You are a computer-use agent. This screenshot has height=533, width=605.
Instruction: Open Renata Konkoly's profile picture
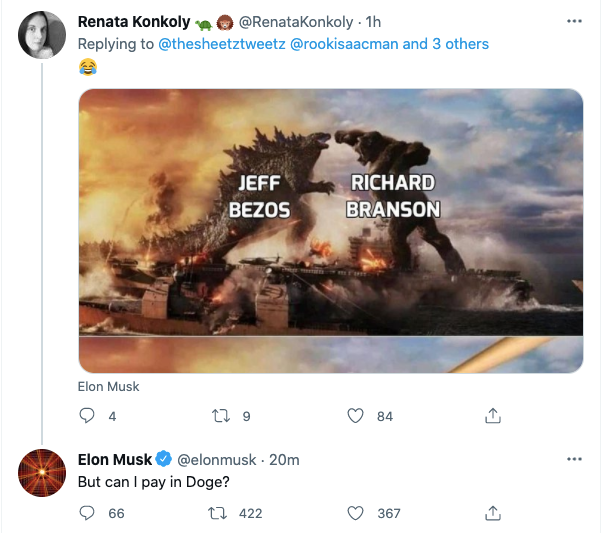pyautogui.click(x=42, y=35)
